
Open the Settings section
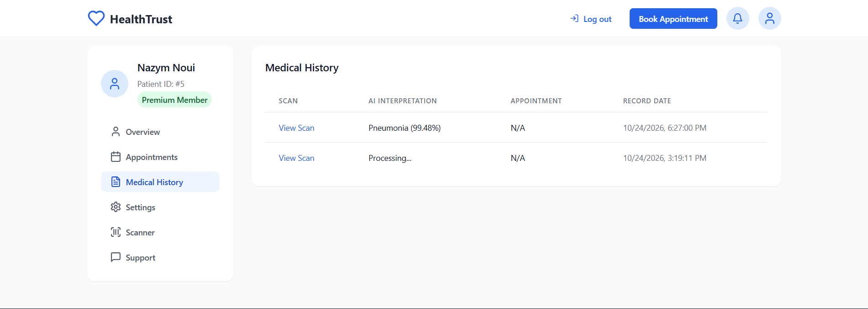(160, 207)
